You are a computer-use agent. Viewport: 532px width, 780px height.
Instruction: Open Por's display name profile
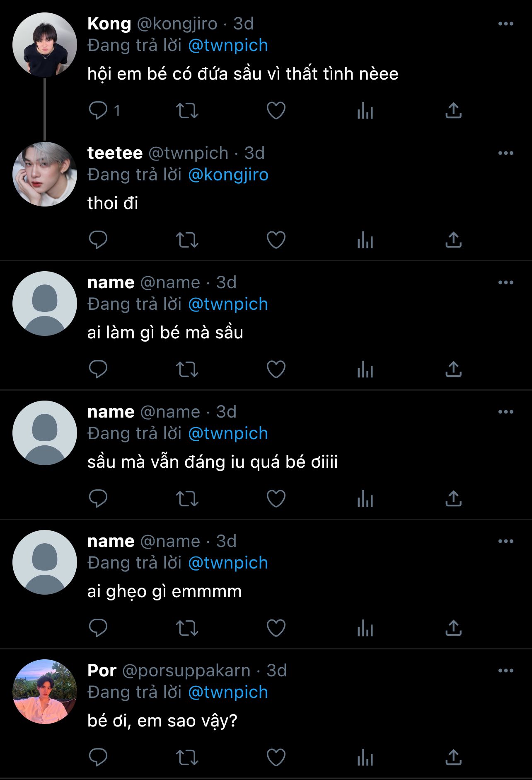coord(102,671)
